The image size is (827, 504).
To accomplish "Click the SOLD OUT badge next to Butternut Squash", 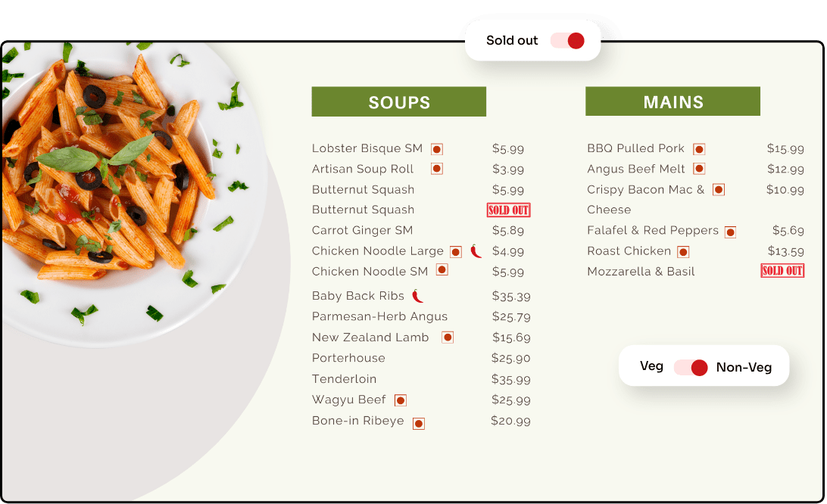I will (508, 210).
